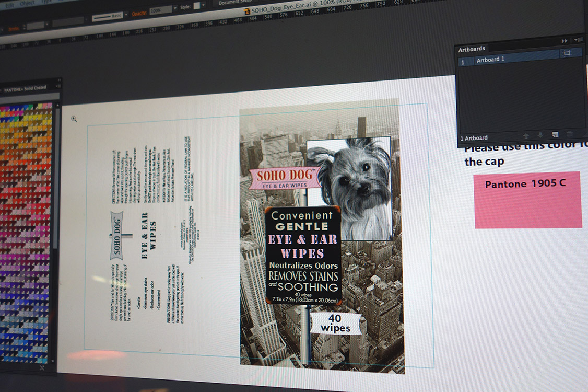
Task: Open the Object menu
Action: click(x=27, y=3)
